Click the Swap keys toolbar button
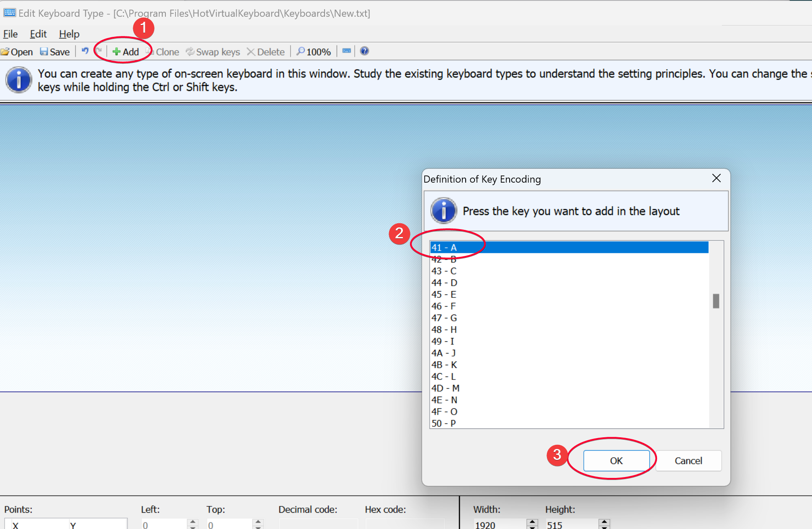This screenshot has height=529, width=812. click(213, 52)
